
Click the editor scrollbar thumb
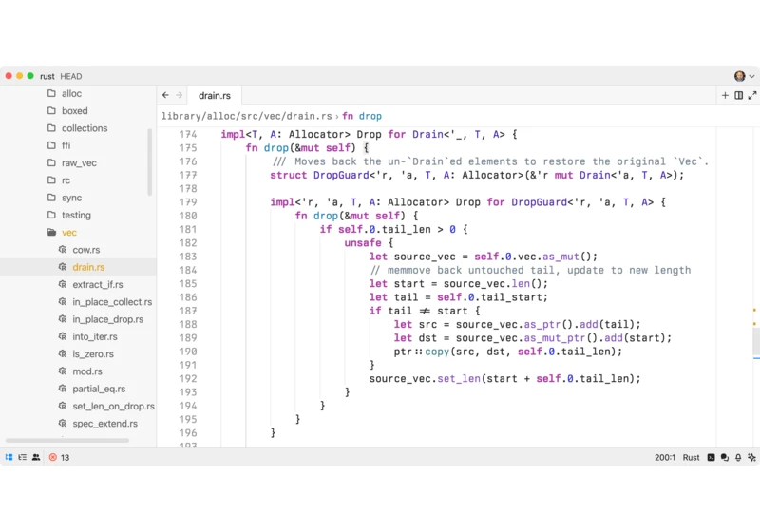coord(756,342)
